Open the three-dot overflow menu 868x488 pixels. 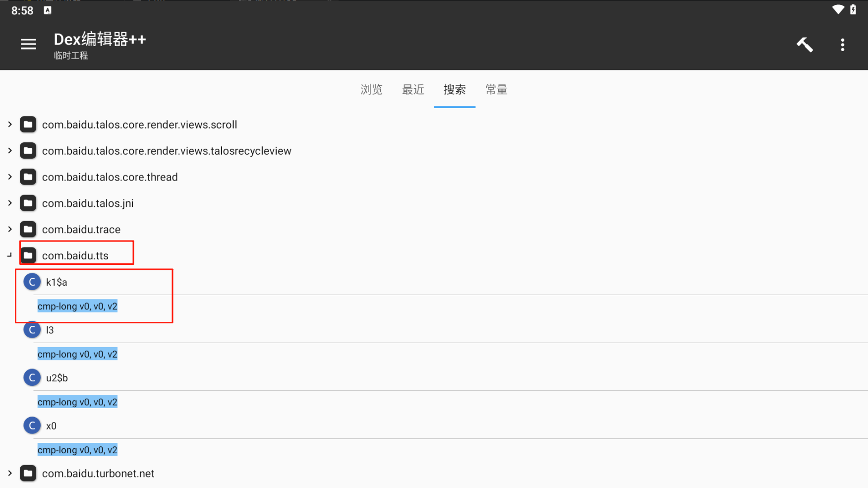click(x=842, y=45)
